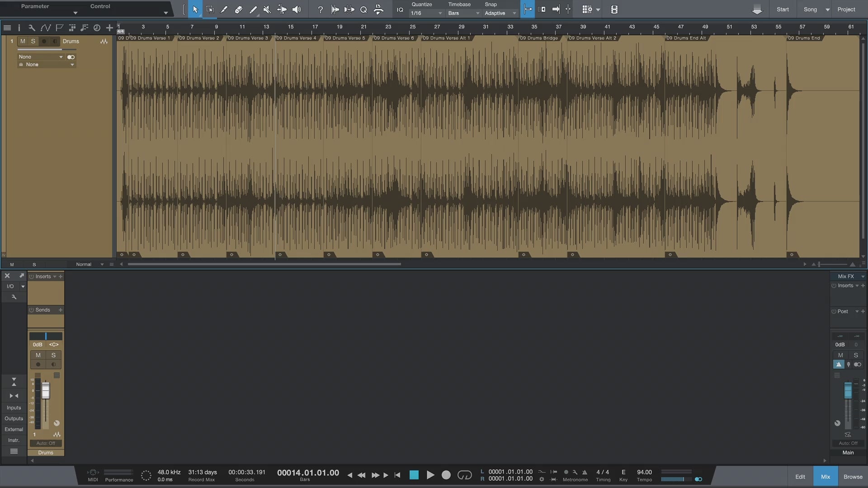The image size is (868, 488).
Task: Click the wrench track options icon
Action: 32,28
